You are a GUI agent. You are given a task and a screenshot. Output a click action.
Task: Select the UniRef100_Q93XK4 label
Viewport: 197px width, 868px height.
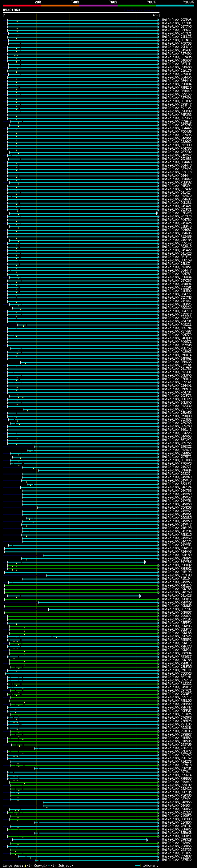pyautogui.click(x=176, y=474)
